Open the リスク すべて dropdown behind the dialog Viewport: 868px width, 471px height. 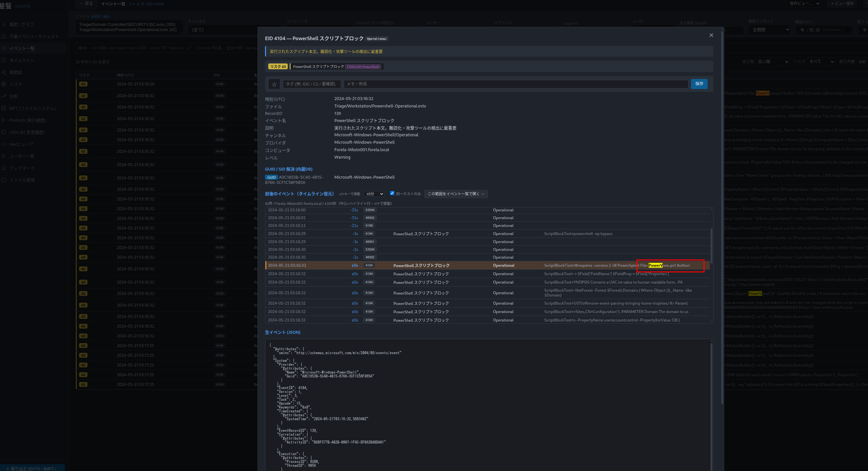(821, 62)
